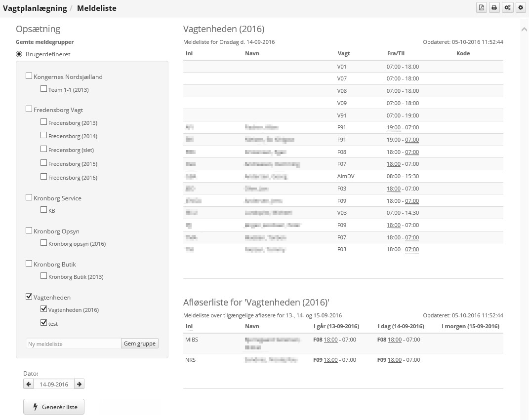
Task: Go to next date with right arrow
Action: pyautogui.click(x=79, y=384)
